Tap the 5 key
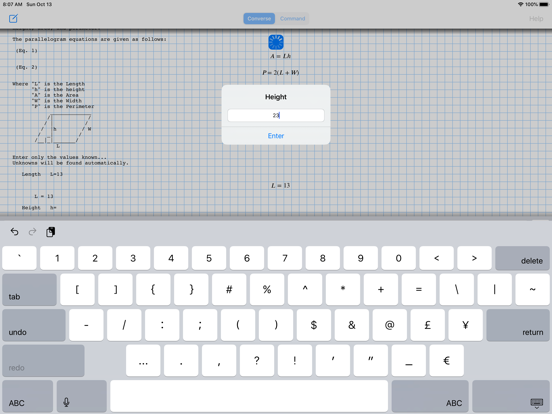Image resolution: width=552 pixels, height=414 pixels. (209, 258)
